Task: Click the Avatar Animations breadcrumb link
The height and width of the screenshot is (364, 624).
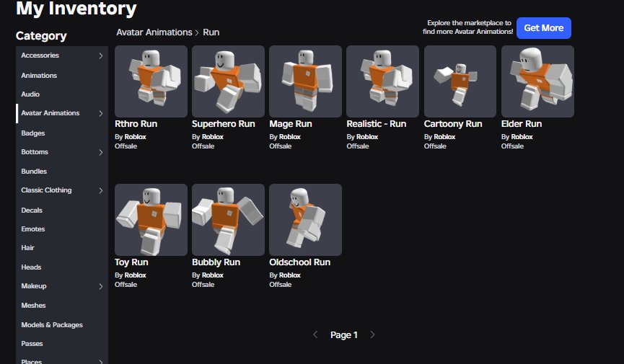Action: click(154, 32)
